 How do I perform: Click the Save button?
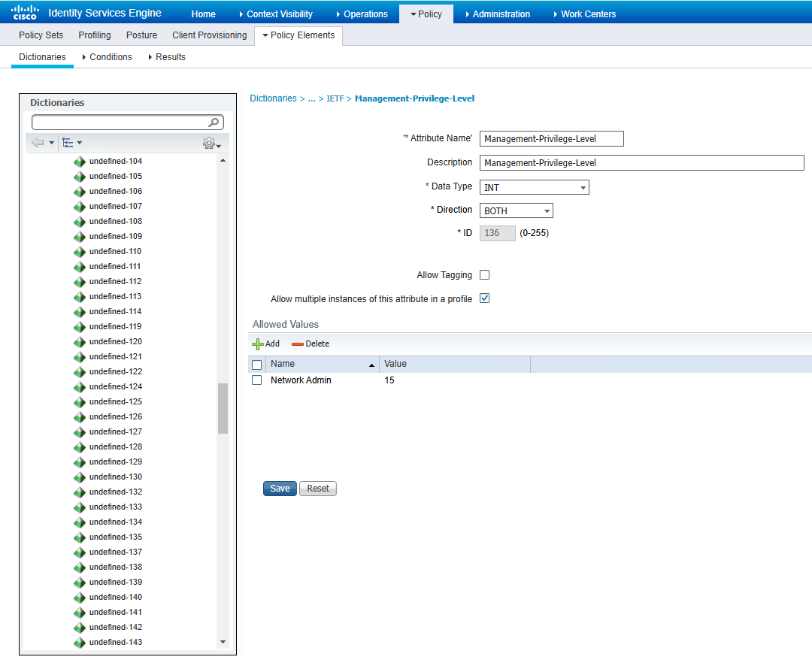tap(280, 489)
